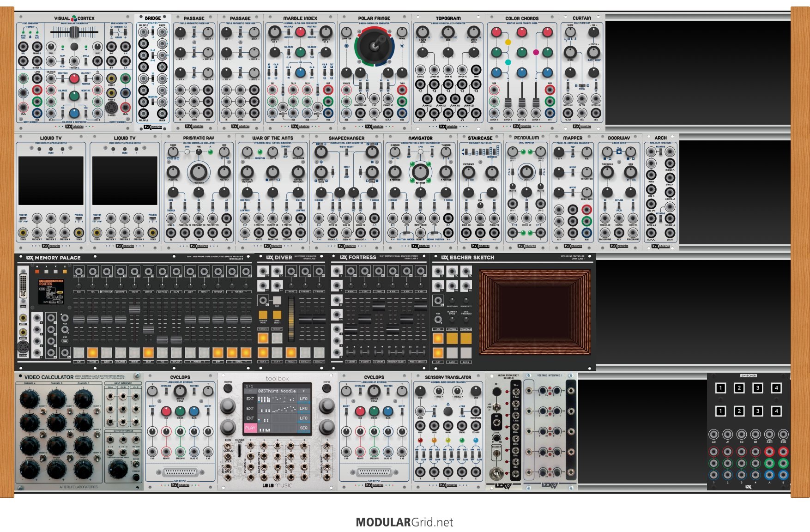810x532 pixels.
Task: Click the Threshold knob on Doorway
Action: pos(607,172)
